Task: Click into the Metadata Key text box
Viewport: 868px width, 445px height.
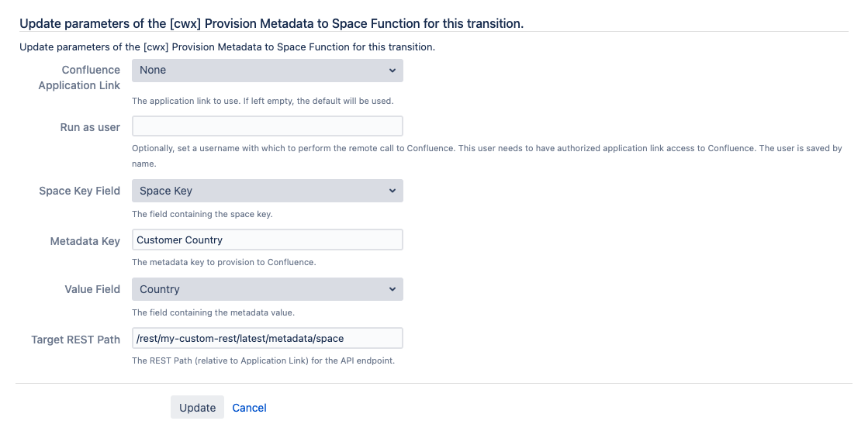Action: pyautogui.click(x=268, y=240)
